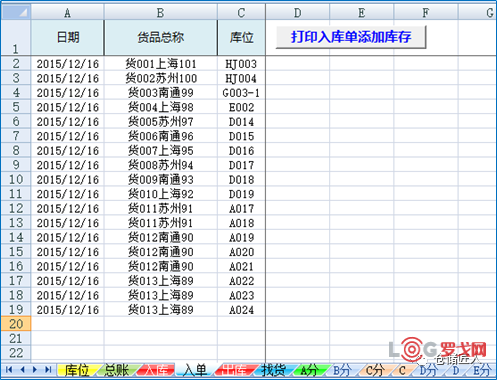497x380 pixels.
Task: Select cell D019
Action: point(241,194)
